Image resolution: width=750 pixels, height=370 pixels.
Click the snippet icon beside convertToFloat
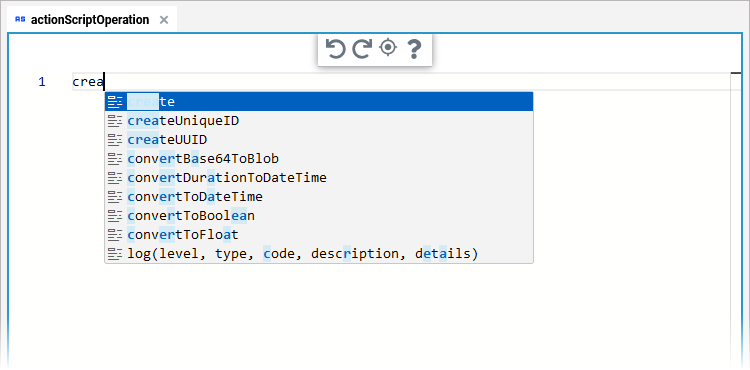coord(115,235)
